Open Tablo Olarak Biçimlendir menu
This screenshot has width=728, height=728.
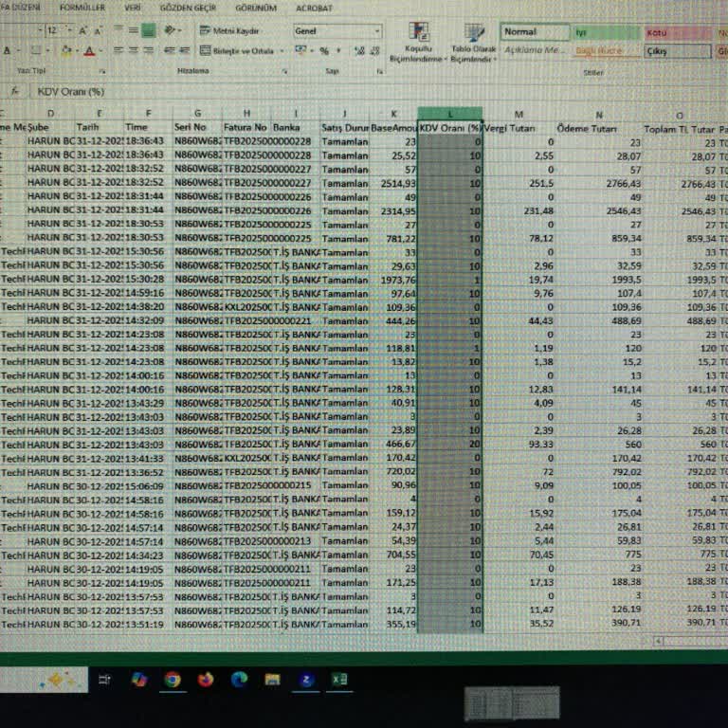[473, 42]
